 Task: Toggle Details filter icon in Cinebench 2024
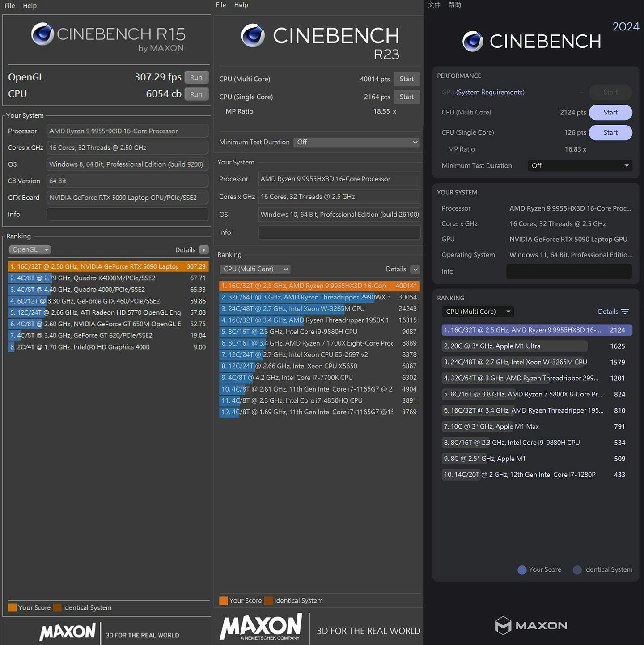point(625,312)
